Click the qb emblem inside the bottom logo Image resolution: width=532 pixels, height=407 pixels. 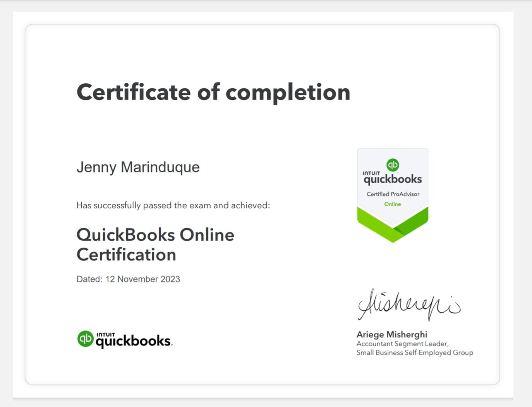[x=86, y=339]
